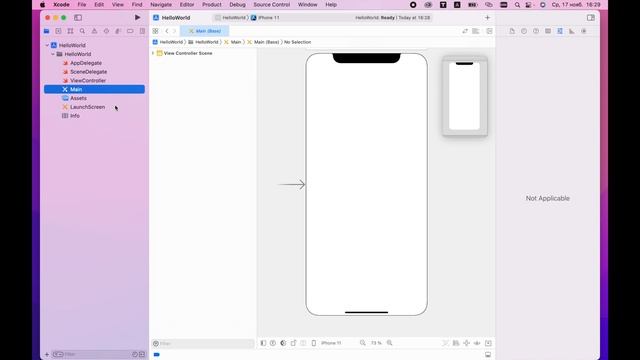The width and height of the screenshot is (640, 360).
Task: Open the Test navigator
Action: click(106, 31)
